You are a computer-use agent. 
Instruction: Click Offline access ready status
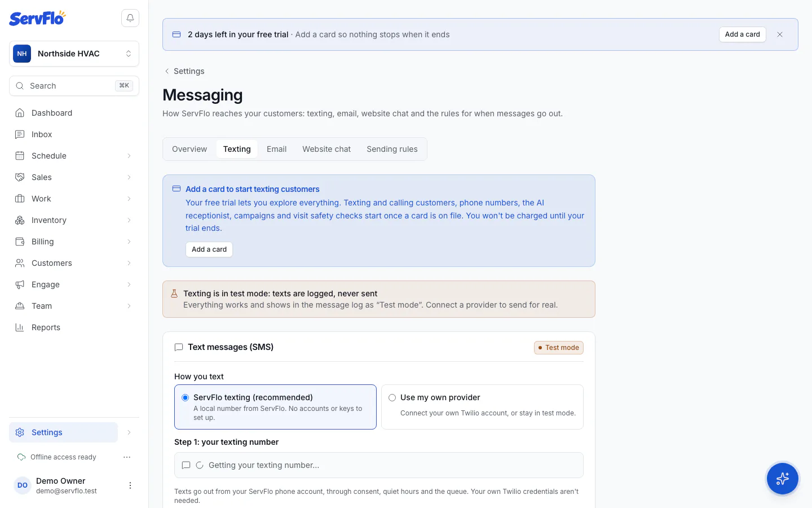pos(57,457)
